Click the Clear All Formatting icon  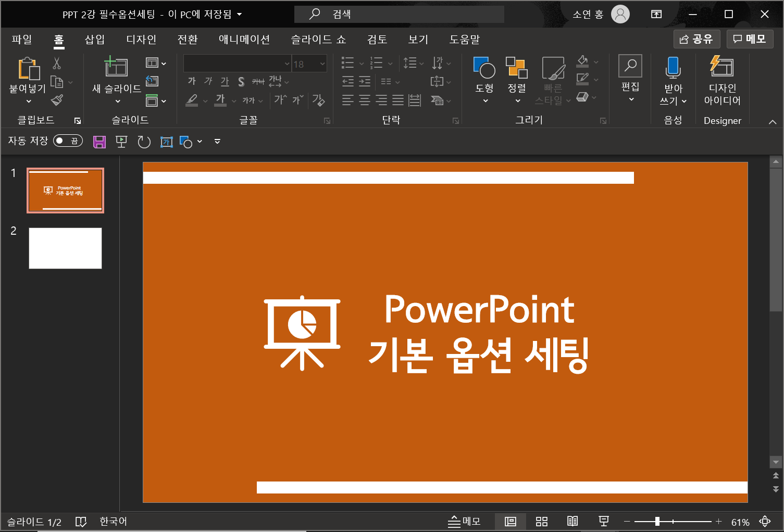pos(318,99)
